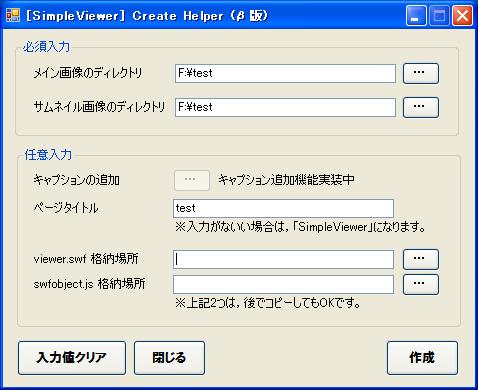Click the 閉じる button
This screenshot has width=478, height=390.
[169, 358]
